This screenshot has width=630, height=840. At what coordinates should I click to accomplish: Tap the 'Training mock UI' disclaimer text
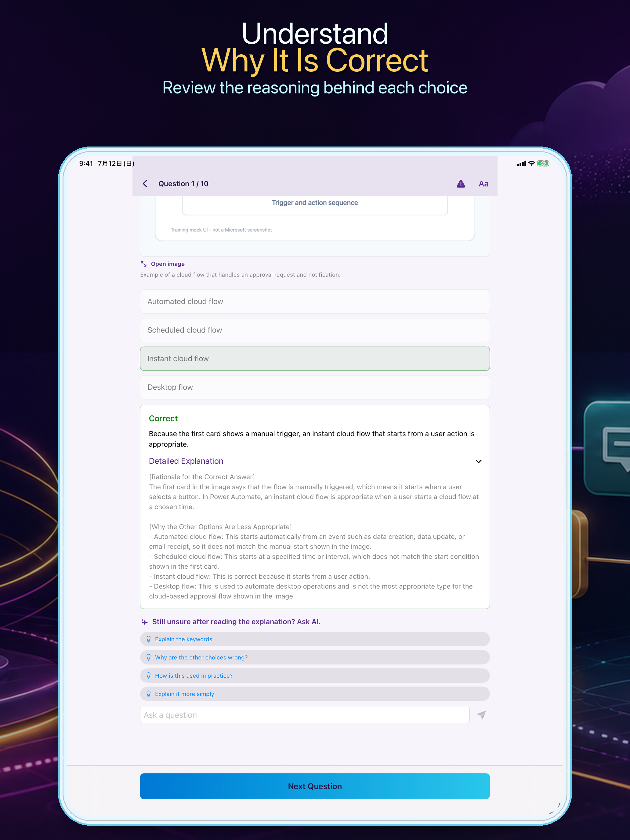coord(221,230)
